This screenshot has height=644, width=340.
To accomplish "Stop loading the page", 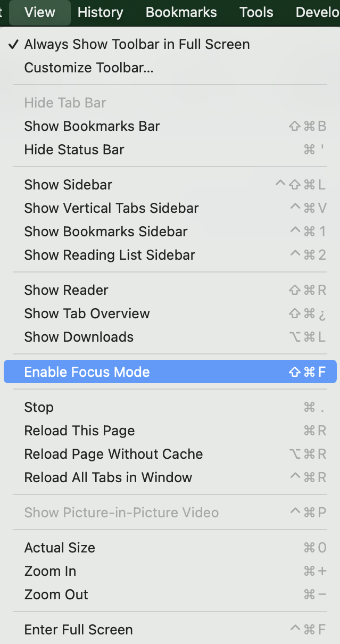I will coord(38,407).
